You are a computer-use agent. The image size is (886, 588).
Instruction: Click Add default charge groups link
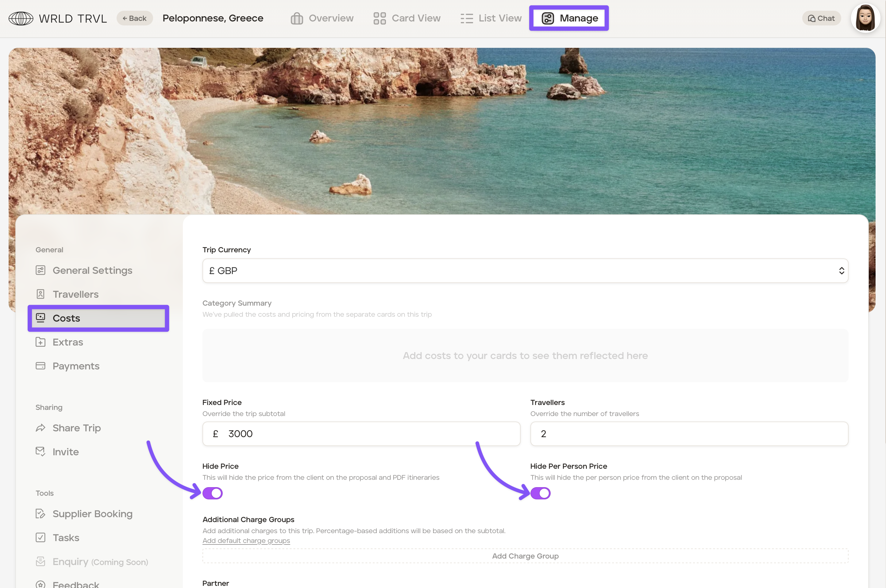tap(246, 540)
